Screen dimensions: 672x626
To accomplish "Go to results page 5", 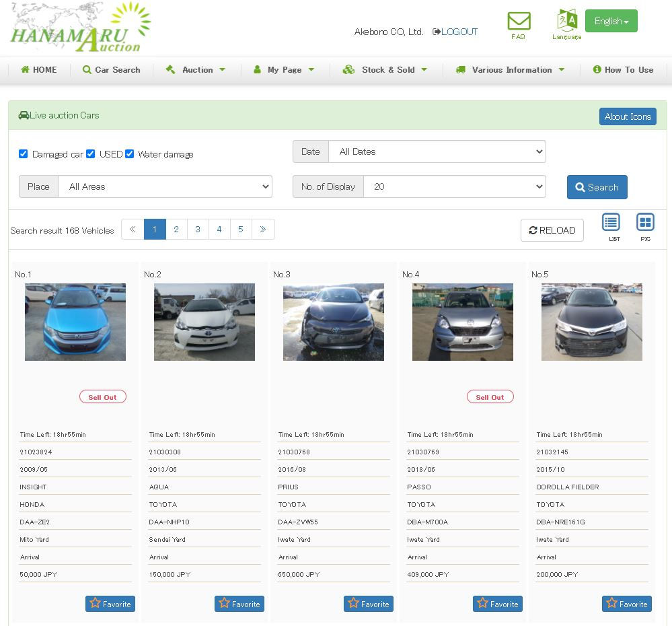I will pos(241,230).
